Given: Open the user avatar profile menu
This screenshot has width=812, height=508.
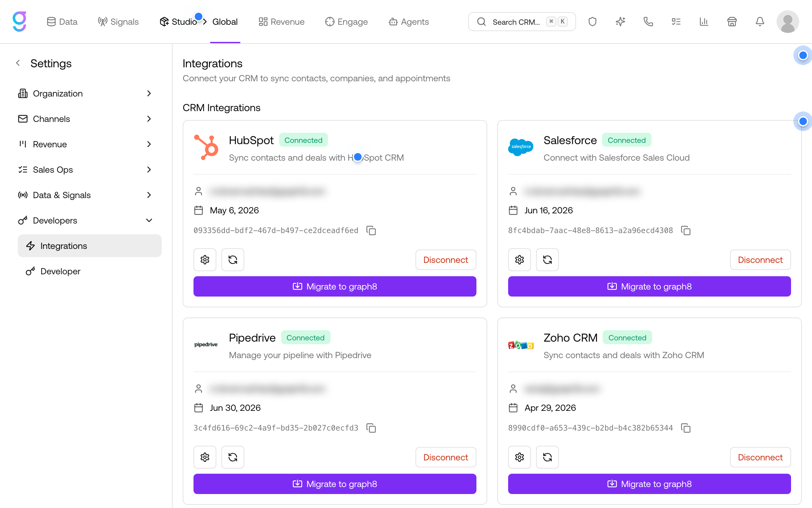Looking at the screenshot, I should coord(788,22).
